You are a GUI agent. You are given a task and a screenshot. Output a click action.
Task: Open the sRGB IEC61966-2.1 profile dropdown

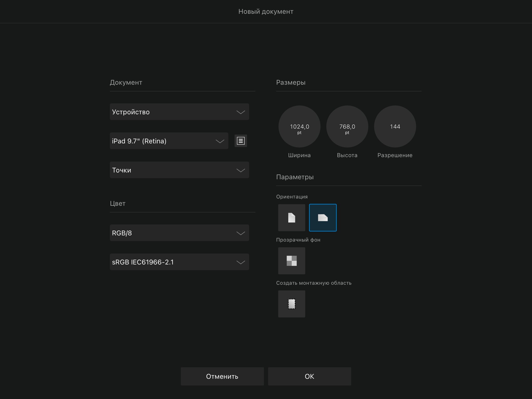point(179,262)
